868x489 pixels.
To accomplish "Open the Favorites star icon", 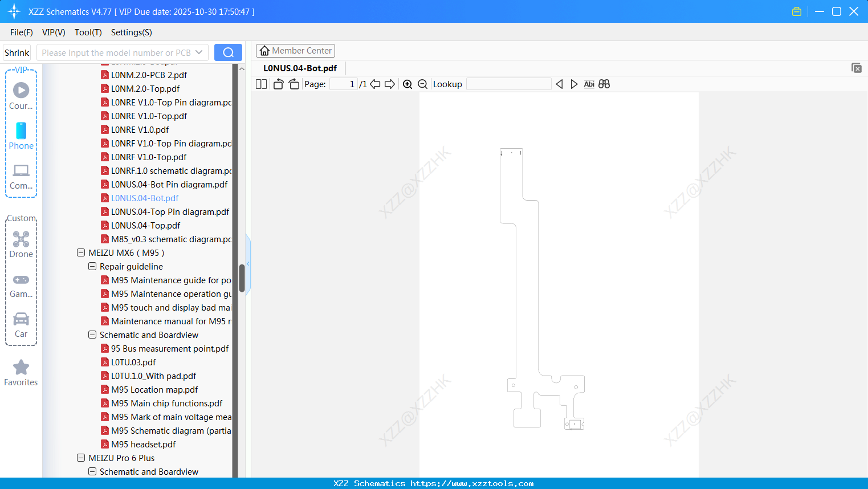I will tap(21, 368).
